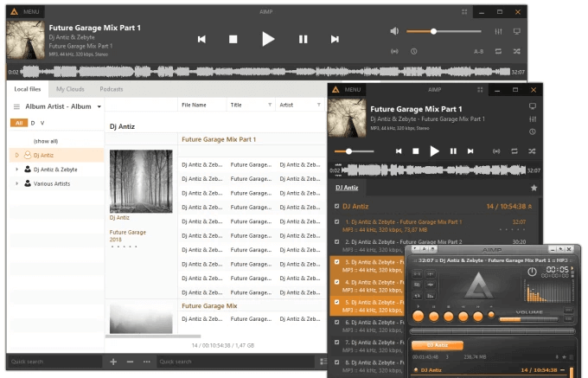Open Title column filter dropdown

tap(270, 105)
